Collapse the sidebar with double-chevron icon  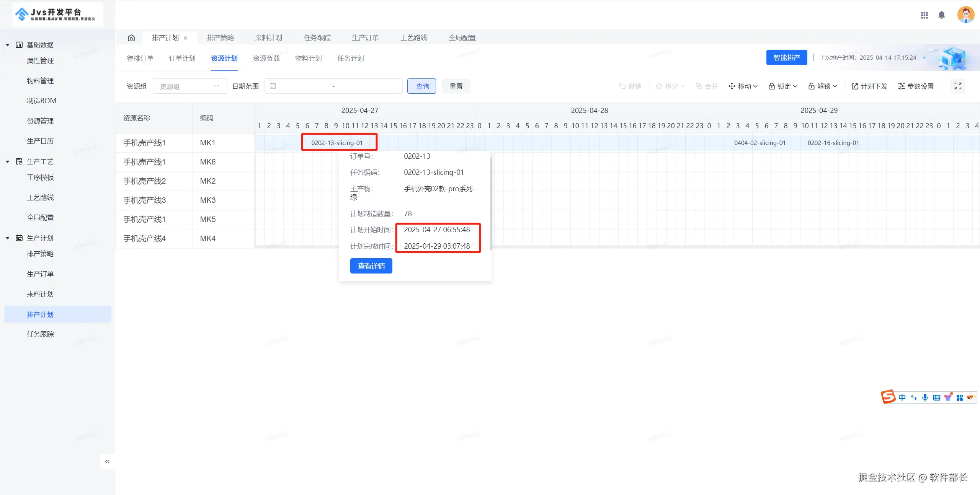point(108,461)
